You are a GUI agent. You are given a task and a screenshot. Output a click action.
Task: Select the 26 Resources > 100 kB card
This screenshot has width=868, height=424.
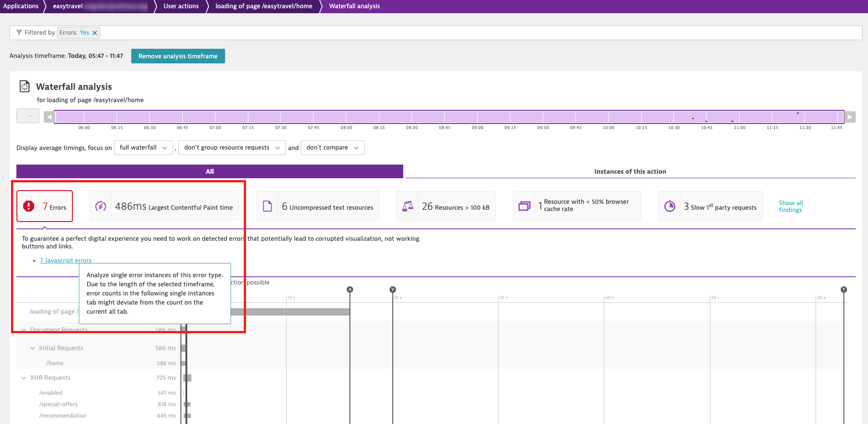point(446,206)
